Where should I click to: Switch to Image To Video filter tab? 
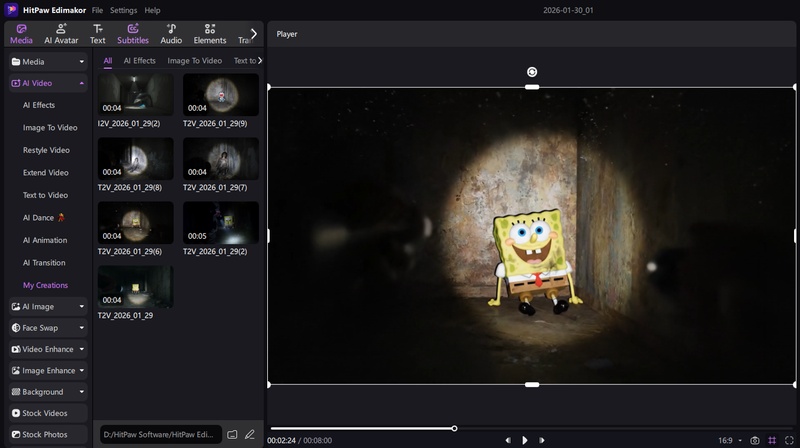pyautogui.click(x=194, y=61)
